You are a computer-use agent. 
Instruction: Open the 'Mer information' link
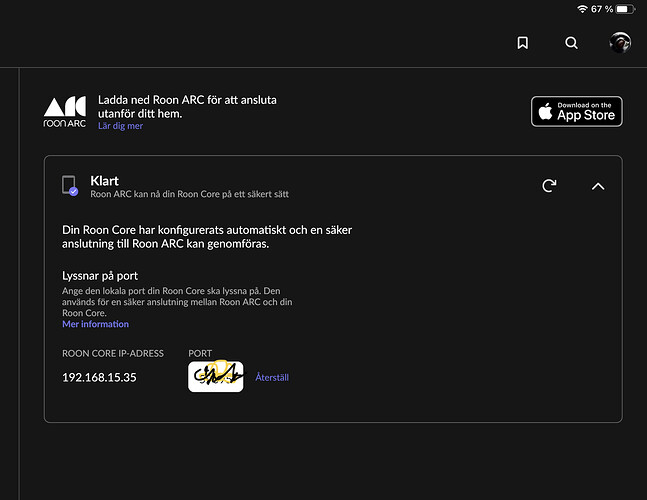95,324
